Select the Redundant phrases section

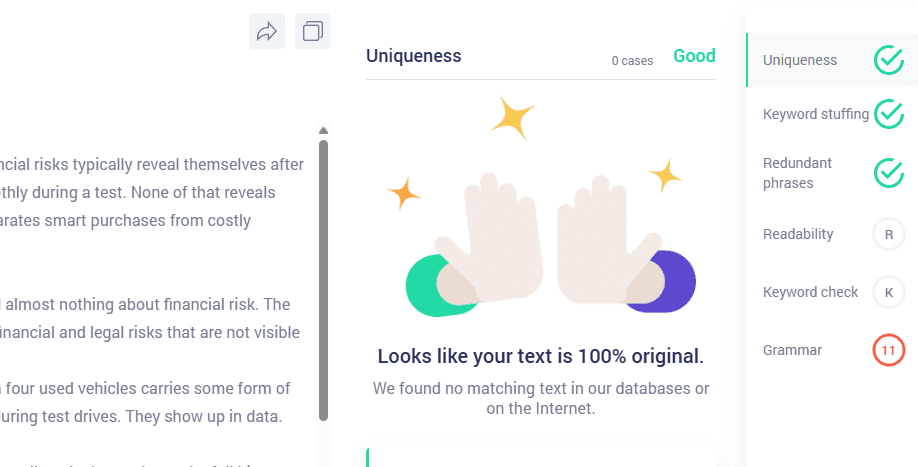point(797,173)
